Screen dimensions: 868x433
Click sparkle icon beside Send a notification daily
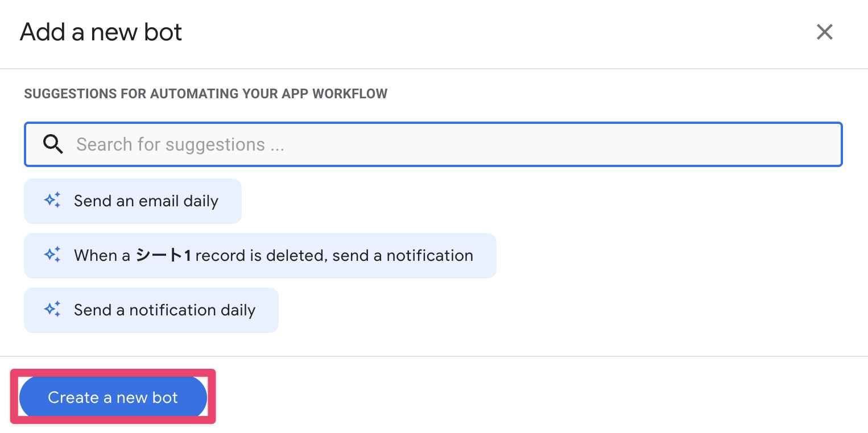[x=52, y=310]
